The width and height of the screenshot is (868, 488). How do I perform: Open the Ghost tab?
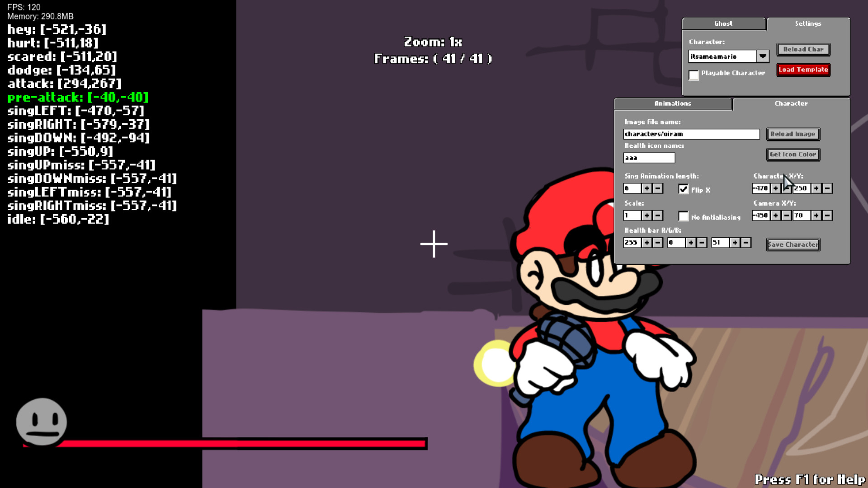click(x=723, y=23)
